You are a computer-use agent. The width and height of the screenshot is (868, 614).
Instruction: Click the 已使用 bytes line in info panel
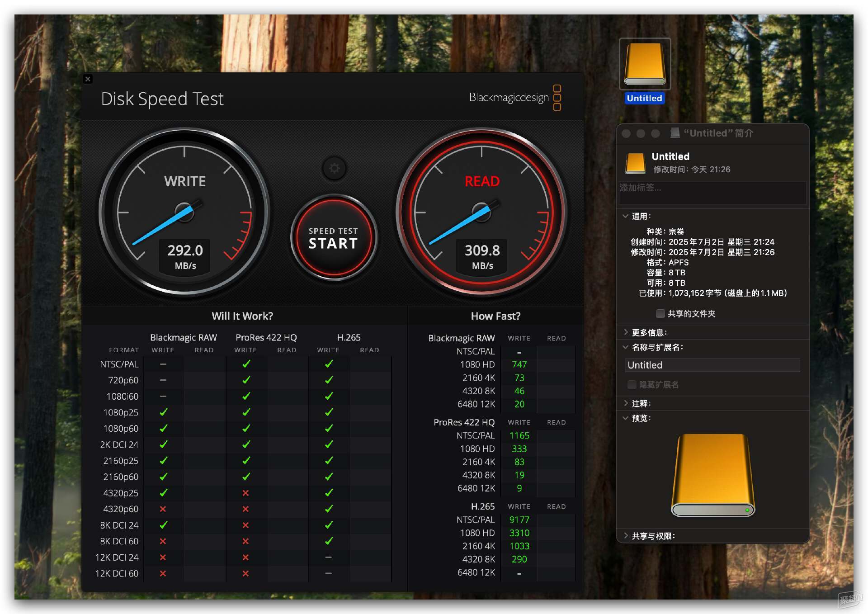[x=713, y=293]
